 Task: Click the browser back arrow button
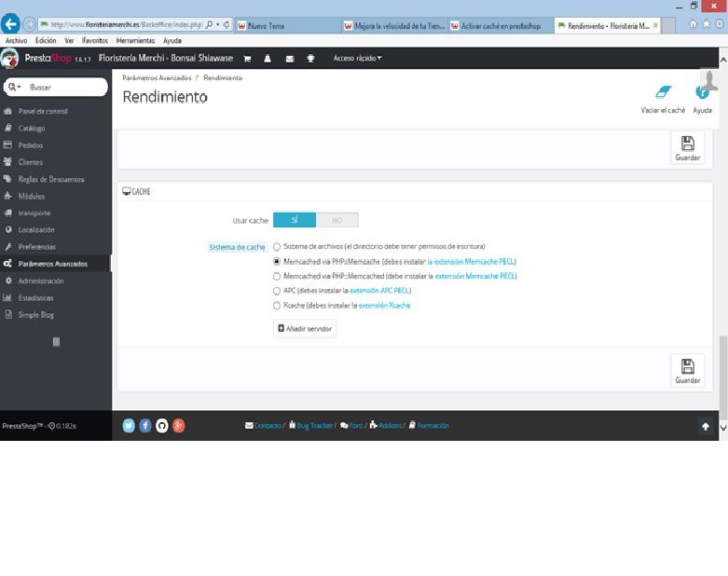(x=10, y=23)
